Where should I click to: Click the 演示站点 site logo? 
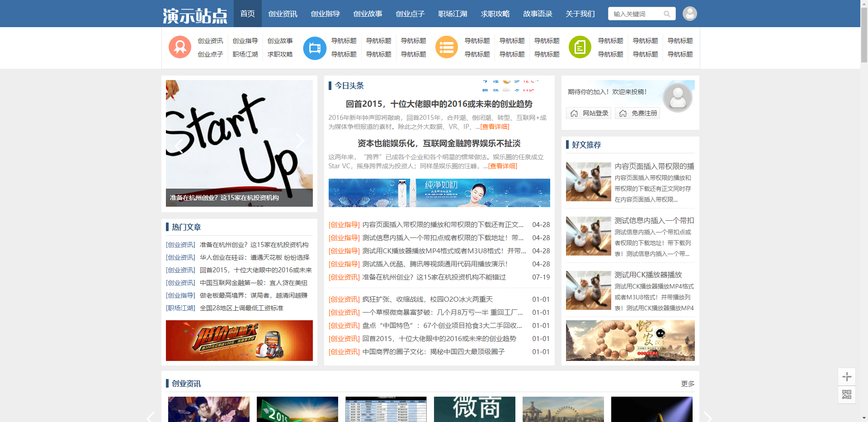pyautogui.click(x=195, y=16)
